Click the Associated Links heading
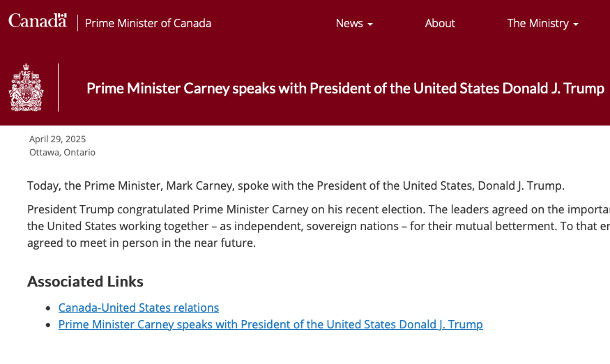This screenshot has height=364, width=610. click(85, 282)
